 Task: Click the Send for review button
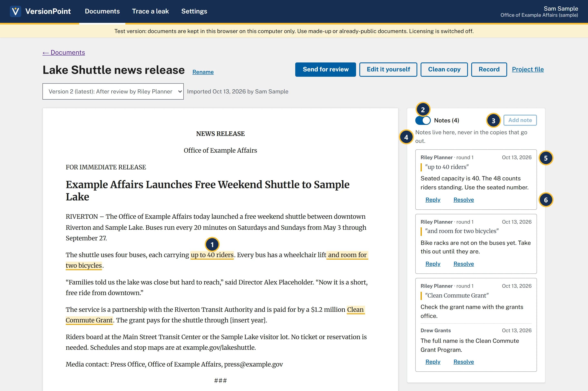(326, 69)
